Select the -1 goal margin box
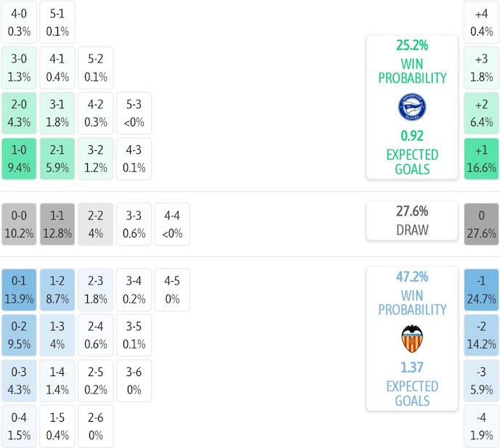 point(481,290)
